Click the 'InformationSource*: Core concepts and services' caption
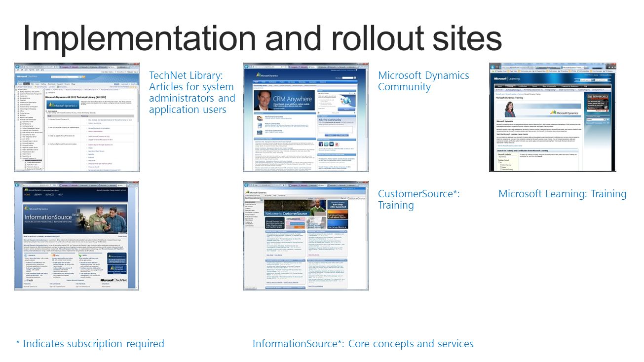 click(363, 344)
